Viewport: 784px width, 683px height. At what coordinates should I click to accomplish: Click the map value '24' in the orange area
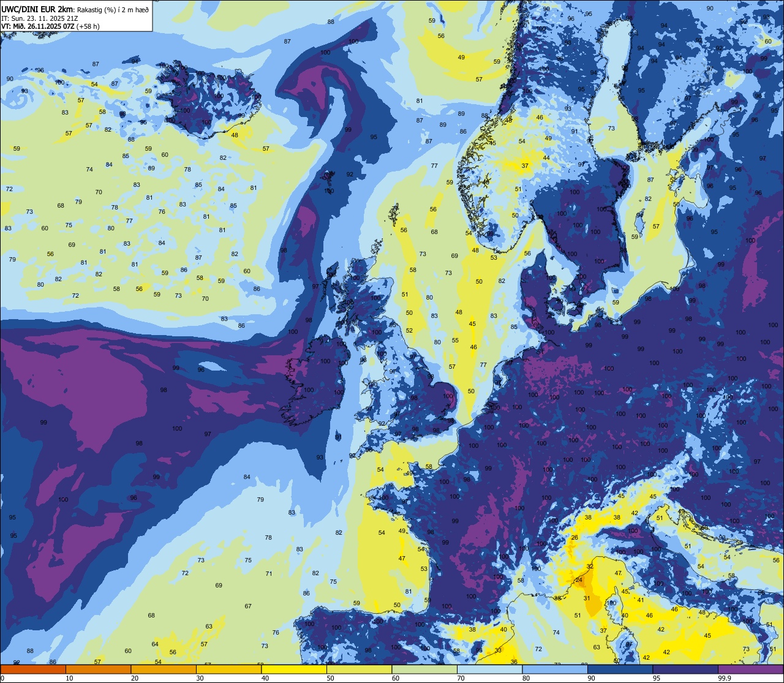point(579,579)
